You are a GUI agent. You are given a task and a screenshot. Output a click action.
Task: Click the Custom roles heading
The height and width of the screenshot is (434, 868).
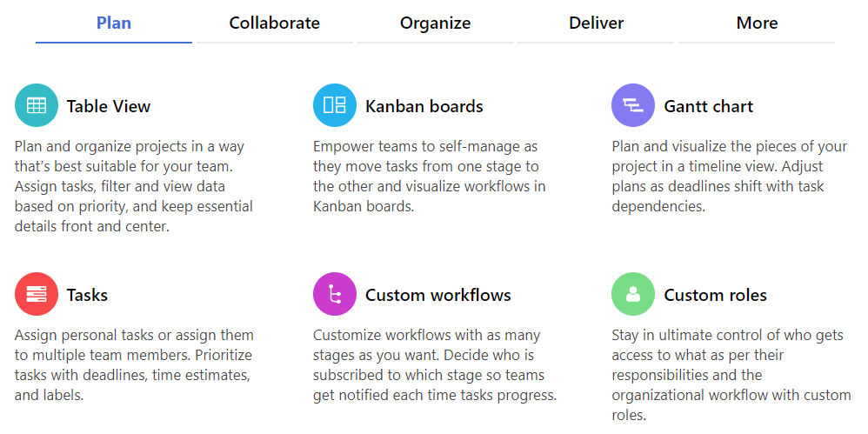coord(715,295)
